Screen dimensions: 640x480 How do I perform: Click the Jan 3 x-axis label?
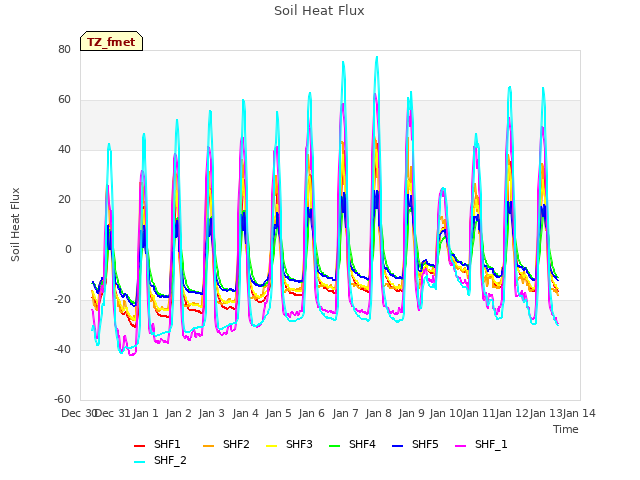pos(212,413)
